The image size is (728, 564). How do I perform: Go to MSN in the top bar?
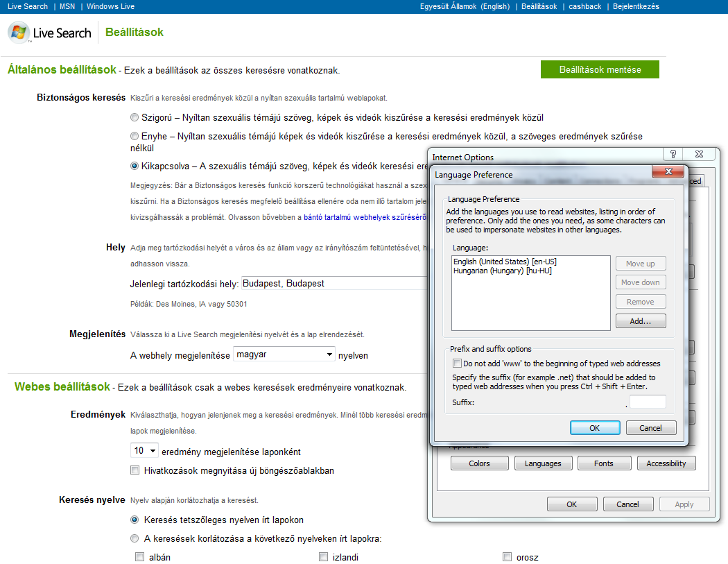coord(67,6)
